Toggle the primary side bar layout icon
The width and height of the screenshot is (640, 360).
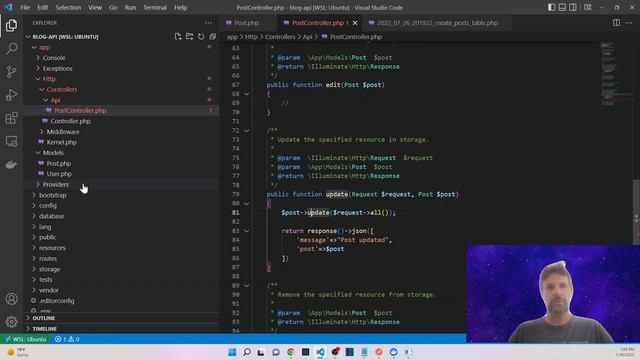(x=551, y=7)
